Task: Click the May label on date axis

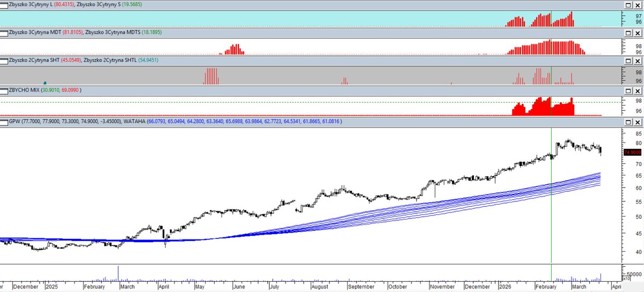Action: click(200, 287)
